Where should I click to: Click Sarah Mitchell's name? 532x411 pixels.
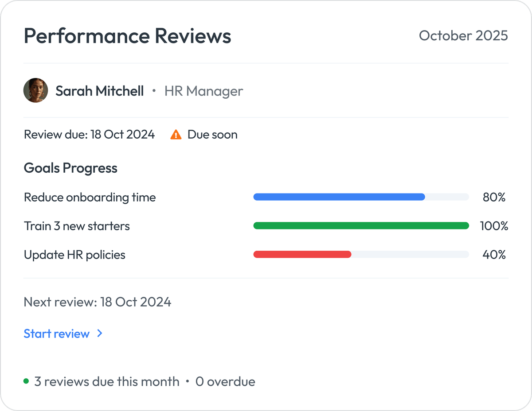(x=99, y=91)
